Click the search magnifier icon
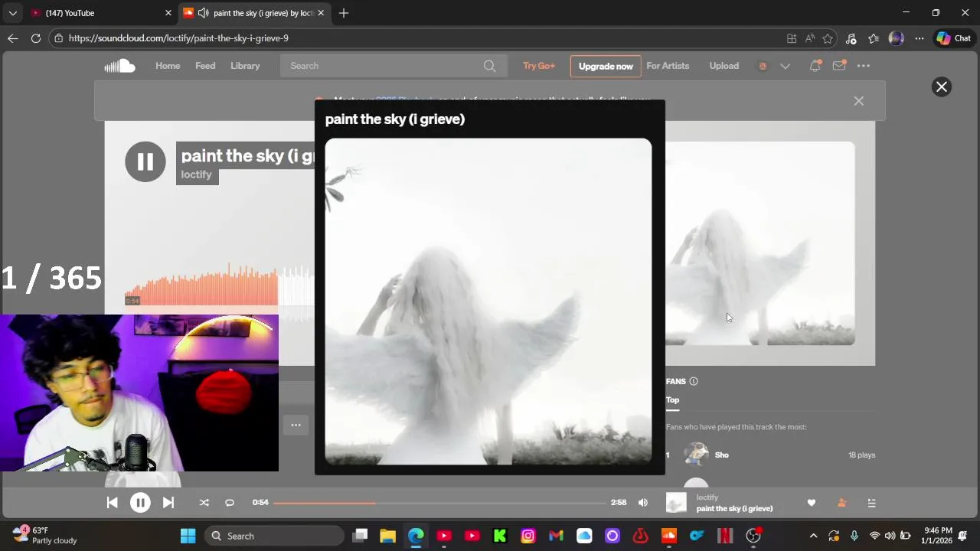This screenshot has height=551, width=980. pos(490,66)
